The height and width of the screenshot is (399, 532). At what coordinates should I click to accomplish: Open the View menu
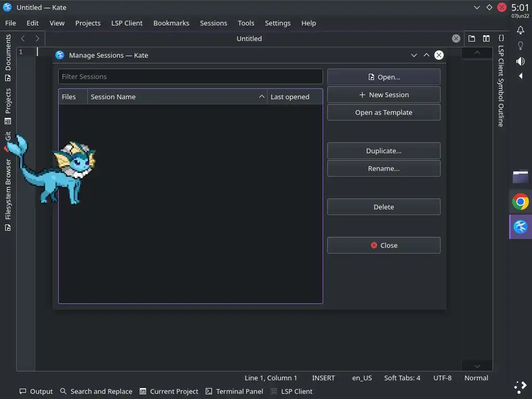coord(57,23)
